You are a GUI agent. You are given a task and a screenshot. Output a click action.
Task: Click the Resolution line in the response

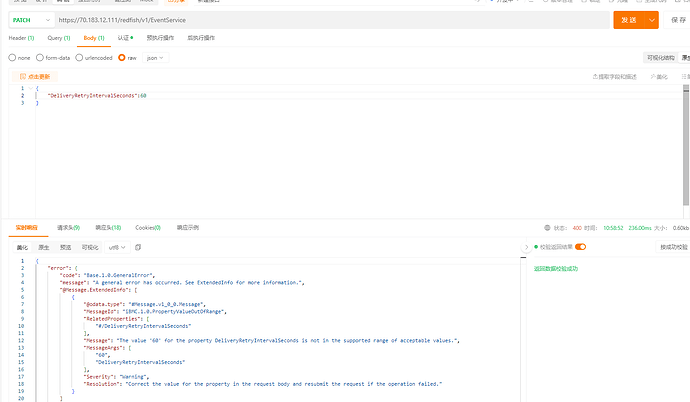(x=263, y=384)
